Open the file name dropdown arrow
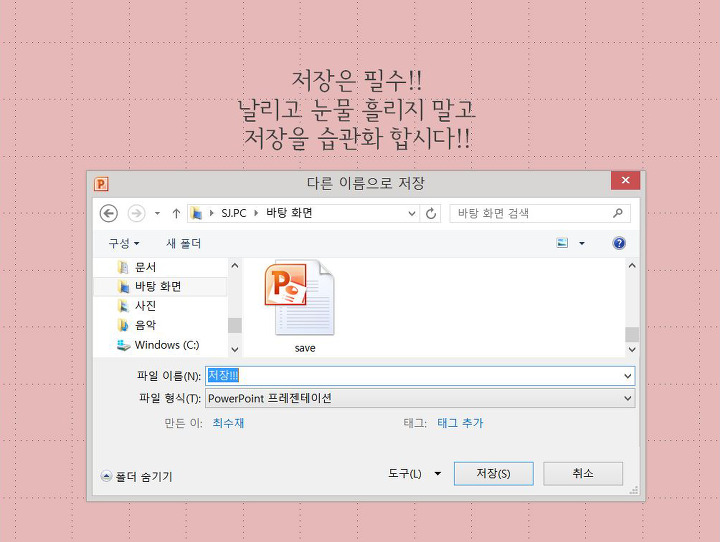Image resolution: width=720 pixels, height=542 pixels. [x=628, y=376]
